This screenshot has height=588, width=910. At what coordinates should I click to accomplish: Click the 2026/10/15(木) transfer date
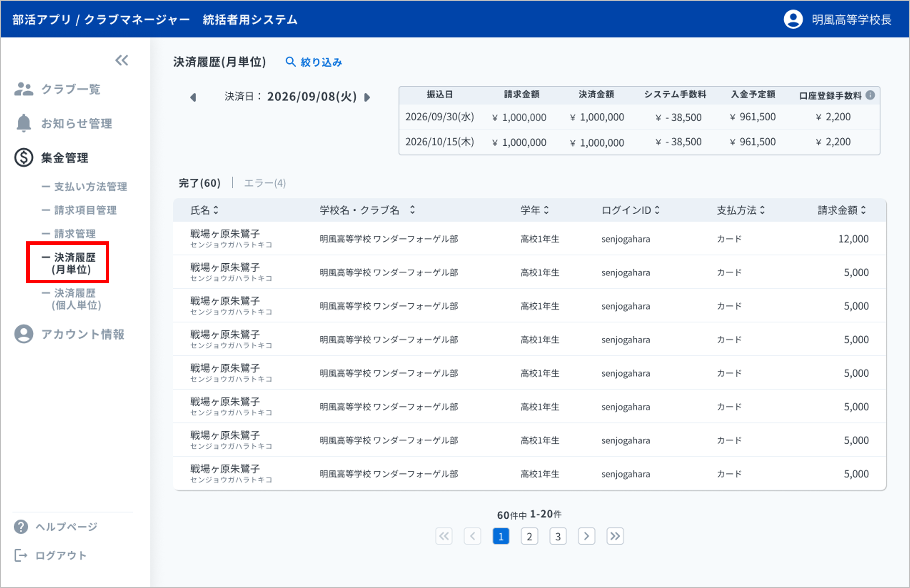tap(440, 142)
